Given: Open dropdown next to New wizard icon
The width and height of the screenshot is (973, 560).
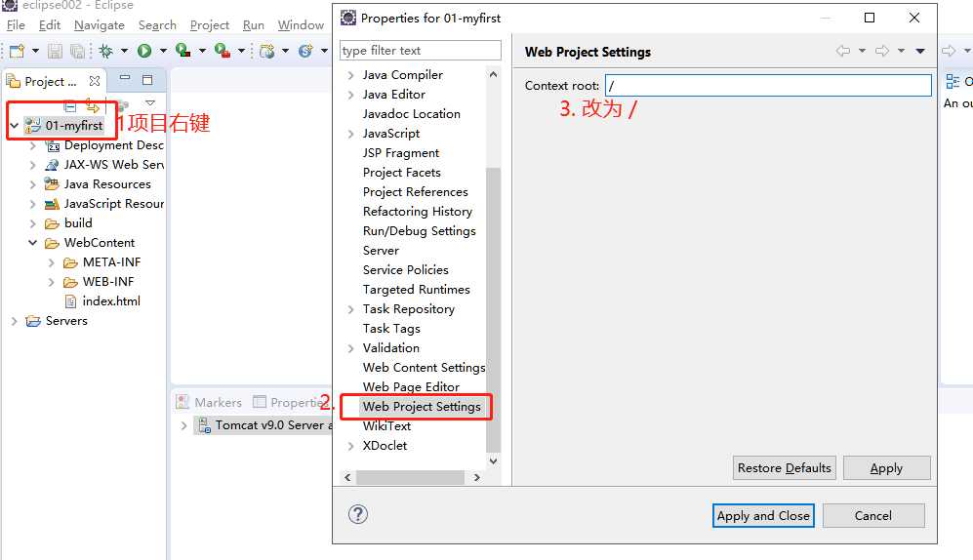Looking at the screenshot, I should pos(35,51).
